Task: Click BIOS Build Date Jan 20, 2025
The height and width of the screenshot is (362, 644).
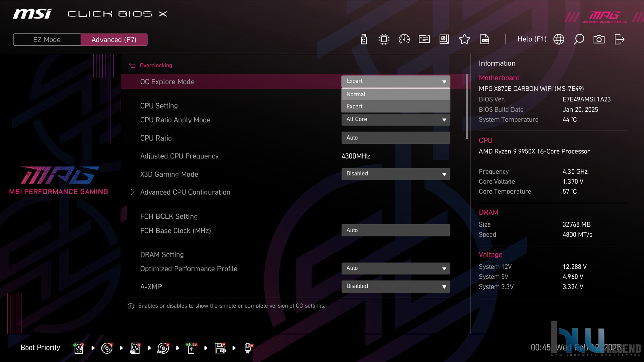Action: click(580, 110)
